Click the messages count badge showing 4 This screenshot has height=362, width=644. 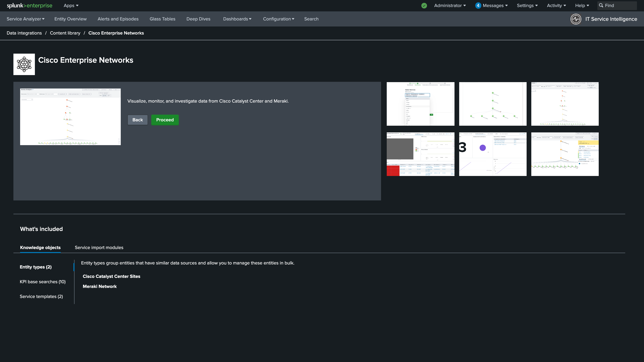[478, 6]
